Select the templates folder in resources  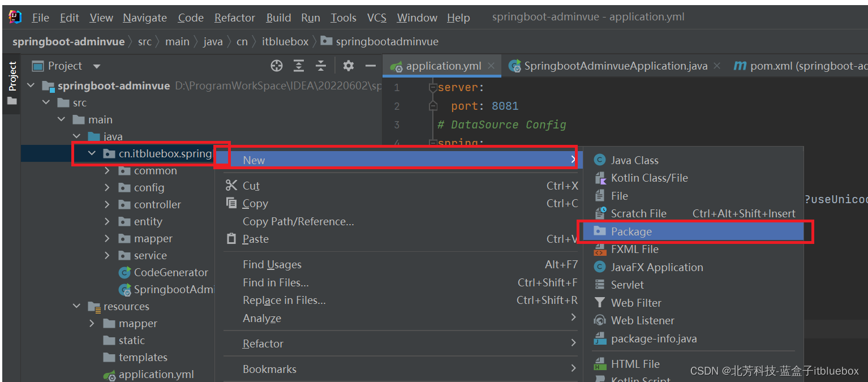tap(135, 357)
